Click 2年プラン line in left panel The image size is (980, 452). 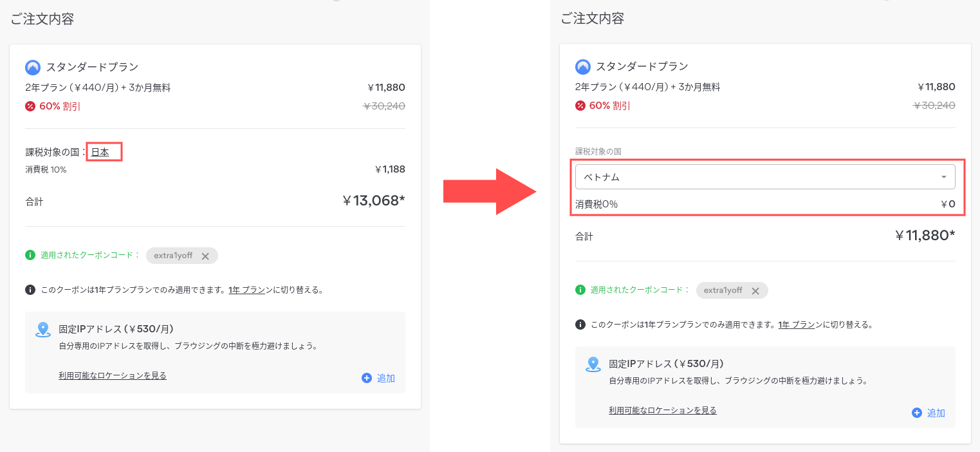(x=98, y=88)
